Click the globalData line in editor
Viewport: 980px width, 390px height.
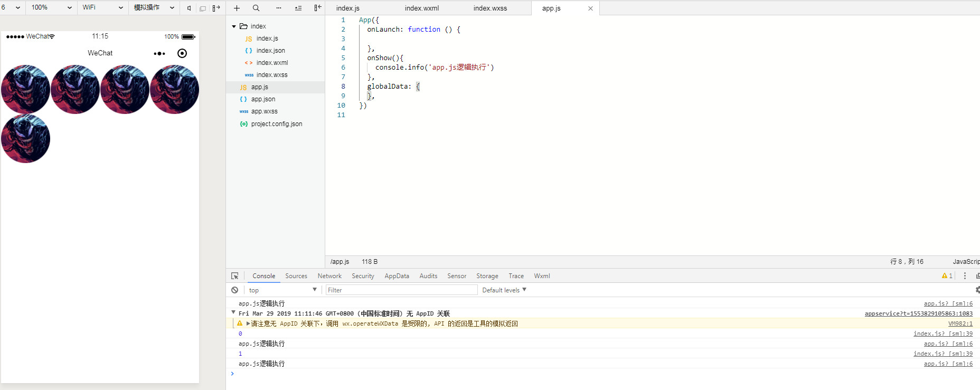pos(393,87)
